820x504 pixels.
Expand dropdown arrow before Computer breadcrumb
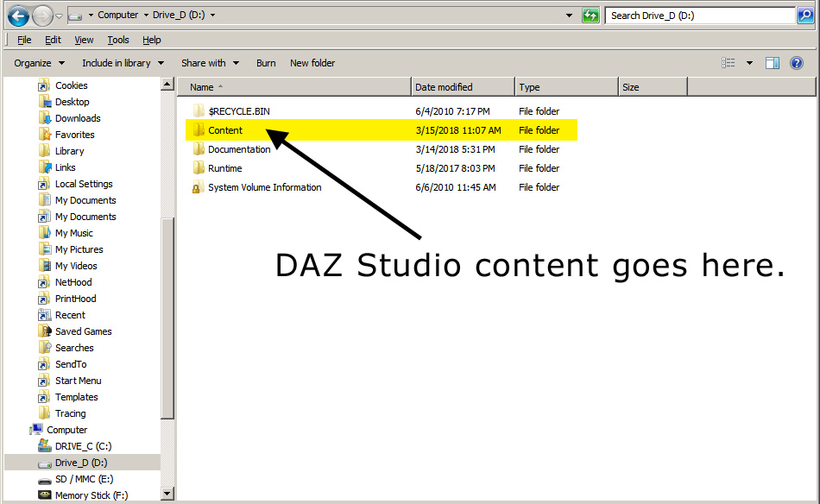pos(91,16)
